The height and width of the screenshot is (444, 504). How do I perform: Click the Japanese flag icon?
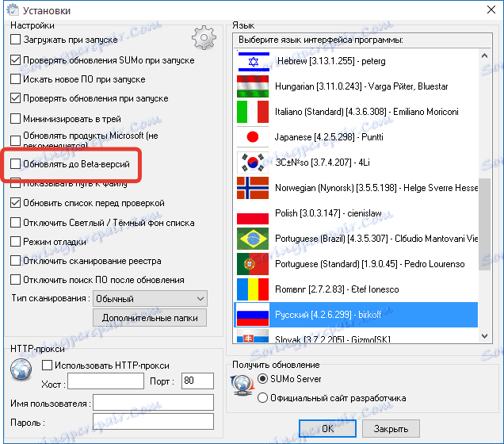253,137
